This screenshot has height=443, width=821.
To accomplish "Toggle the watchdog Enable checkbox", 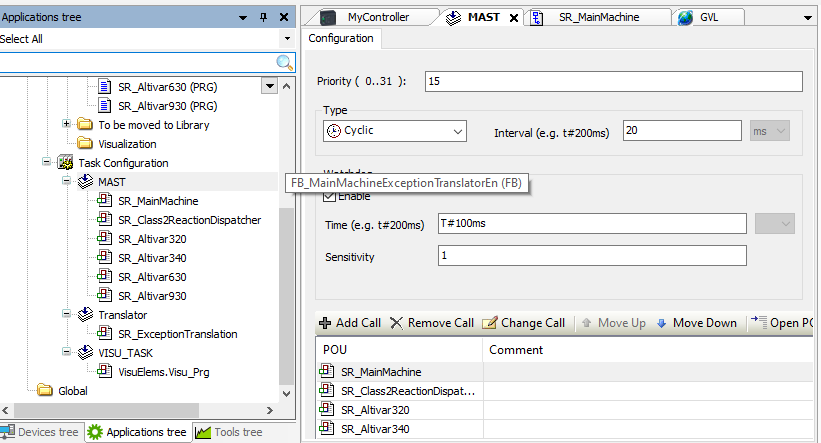I will [329, 197].
